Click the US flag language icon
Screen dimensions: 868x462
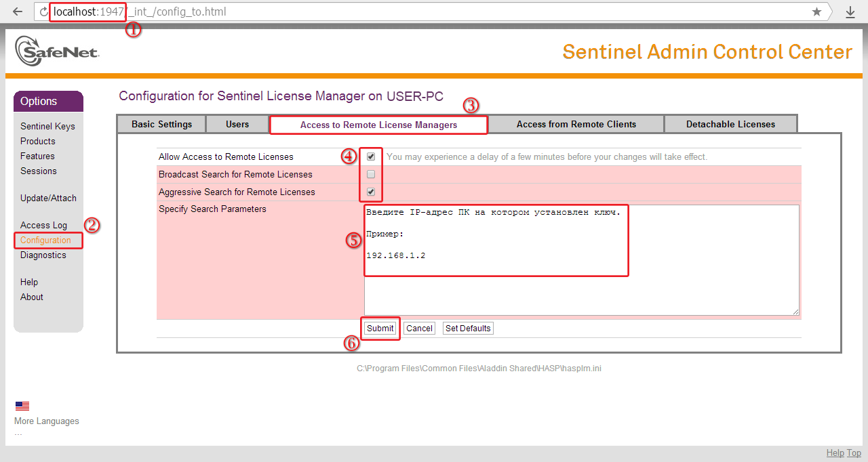(22, 406)
